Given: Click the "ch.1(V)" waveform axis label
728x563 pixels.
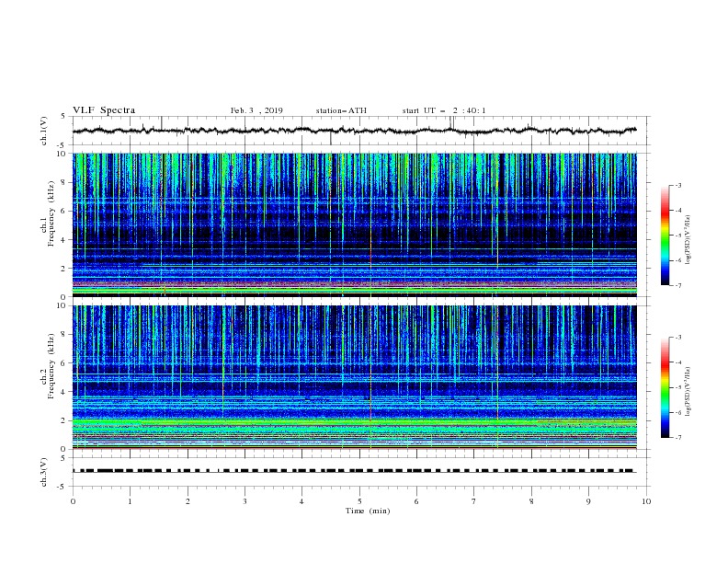Looking at the screenshot, I should (44, 131).
